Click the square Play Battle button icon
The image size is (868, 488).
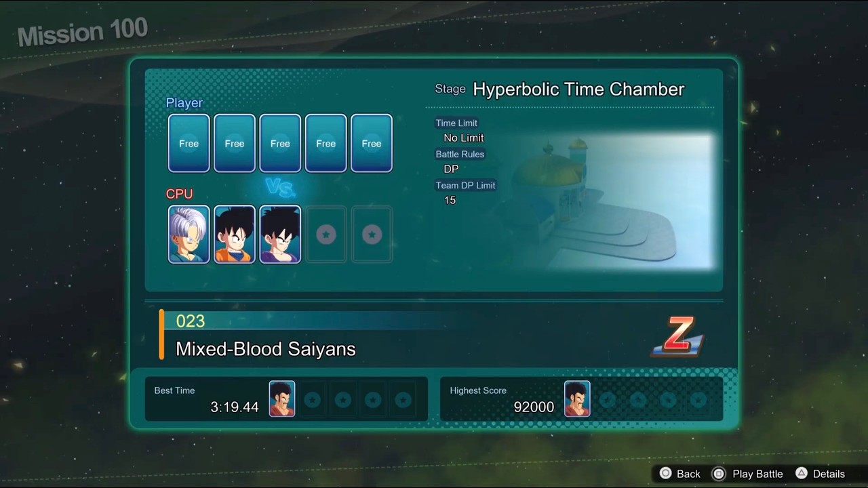click(x=719, y=474)
